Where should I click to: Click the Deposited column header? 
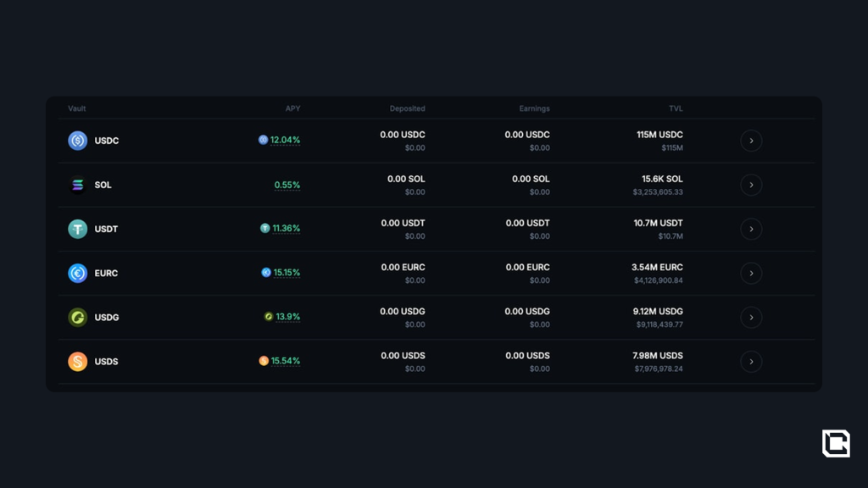[x=407, y=108]
